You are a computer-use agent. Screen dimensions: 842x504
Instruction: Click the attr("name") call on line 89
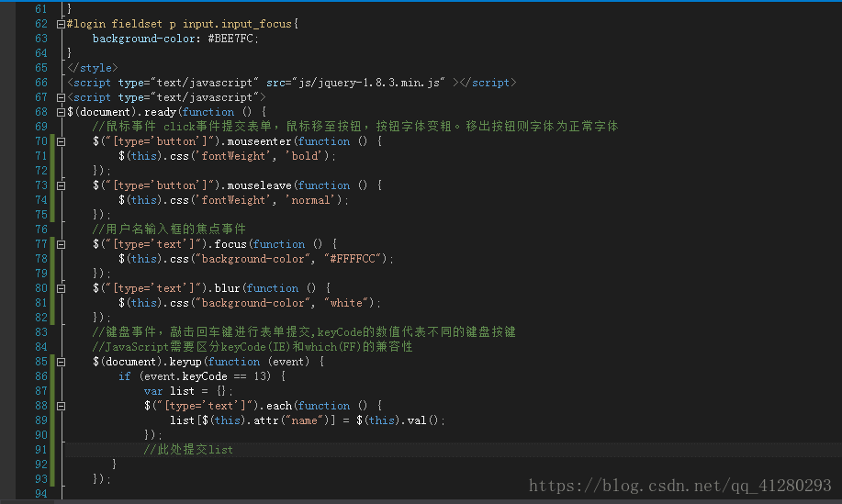click(290, 420)
